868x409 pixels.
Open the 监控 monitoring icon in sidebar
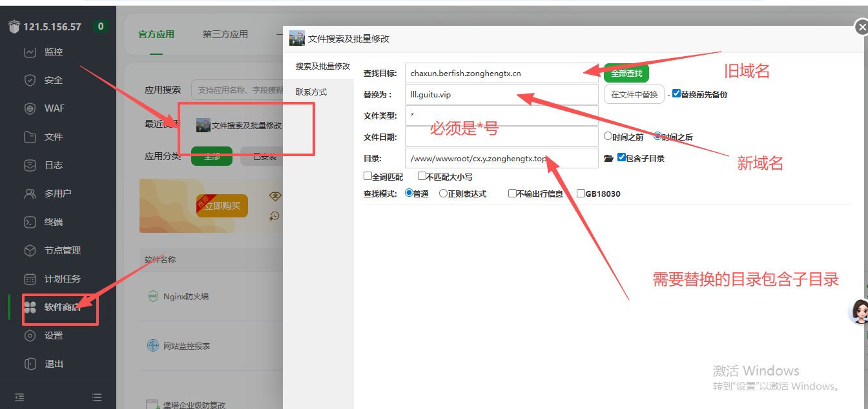coord(30,52)
